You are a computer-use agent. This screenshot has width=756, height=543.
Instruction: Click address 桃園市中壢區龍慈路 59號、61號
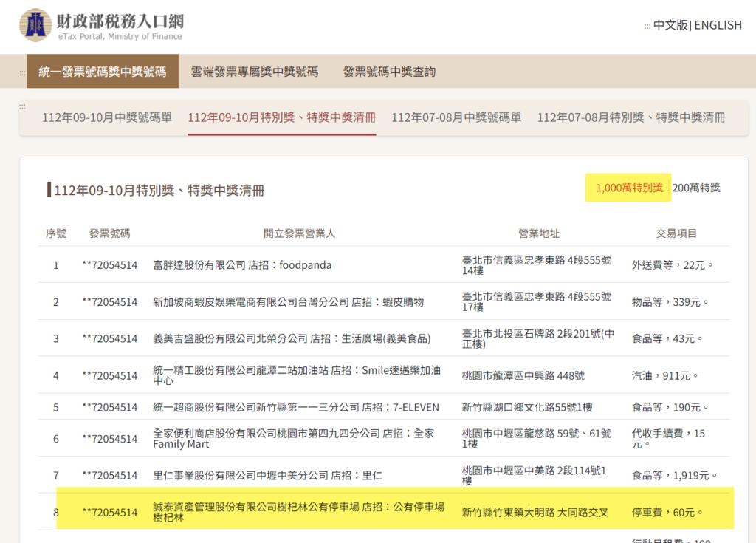[536, 439]
